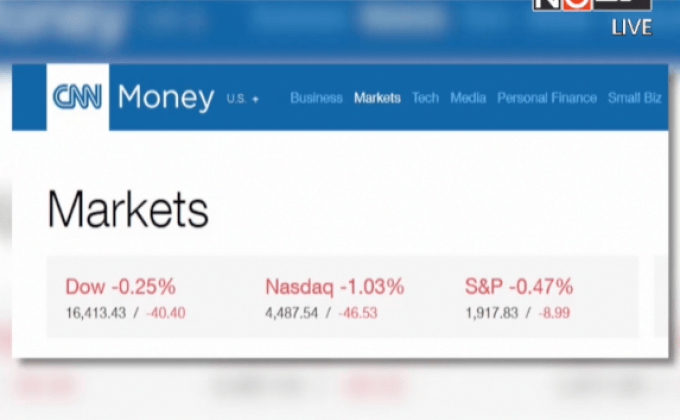Open the Media nav link
680x420 pixels.
[468, 98]
